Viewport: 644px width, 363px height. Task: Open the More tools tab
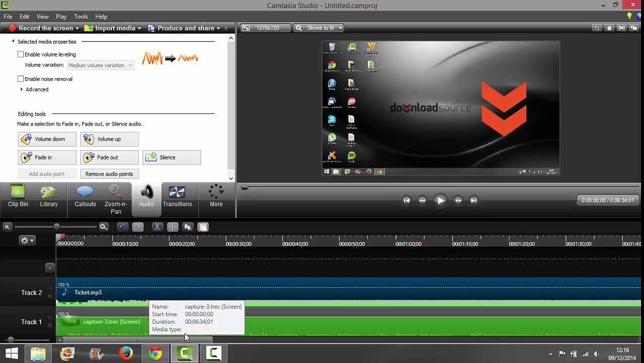click(x=216, y=196)
